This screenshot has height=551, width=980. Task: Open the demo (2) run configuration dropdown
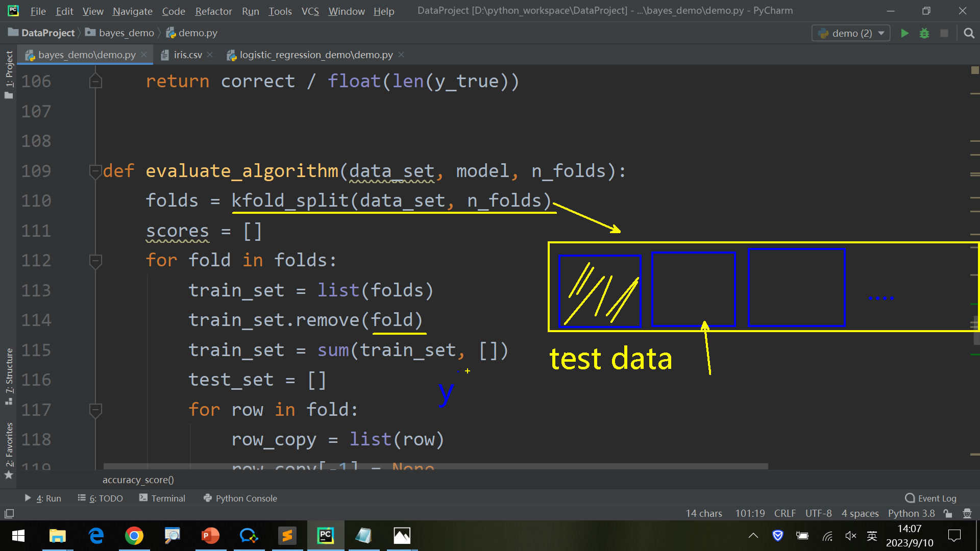click(x=851, y=33)
